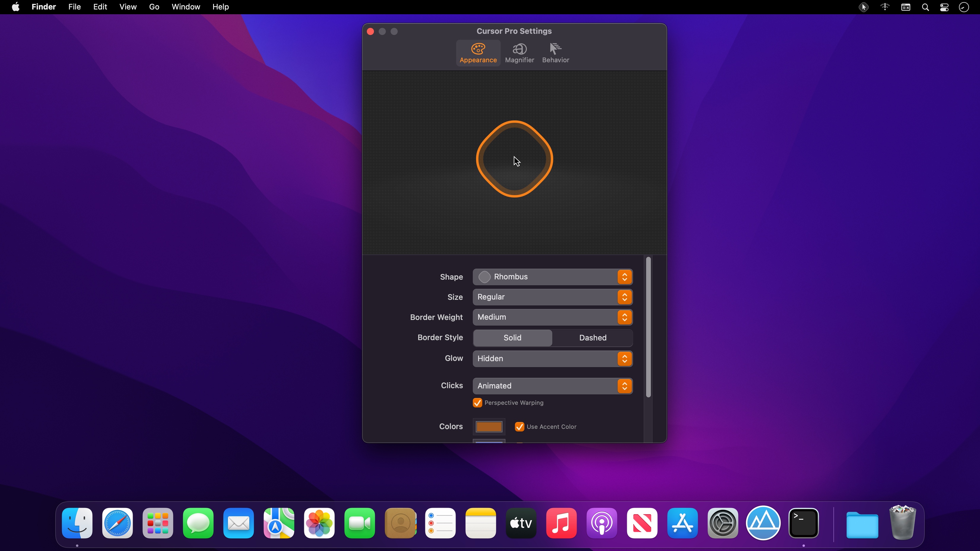
Task: Click the Cursor Pro menu bar icon
Action: (864, 7)
